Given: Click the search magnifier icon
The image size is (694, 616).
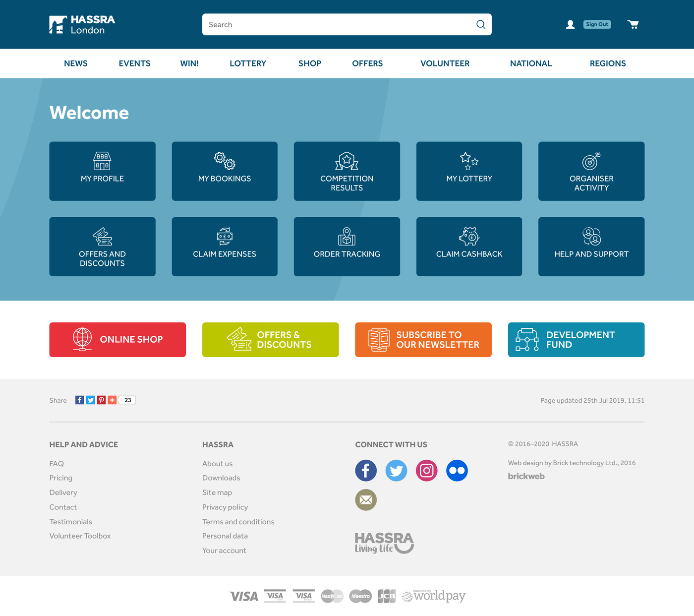Looking at the screenshot, I should click(x=480, y=24).
